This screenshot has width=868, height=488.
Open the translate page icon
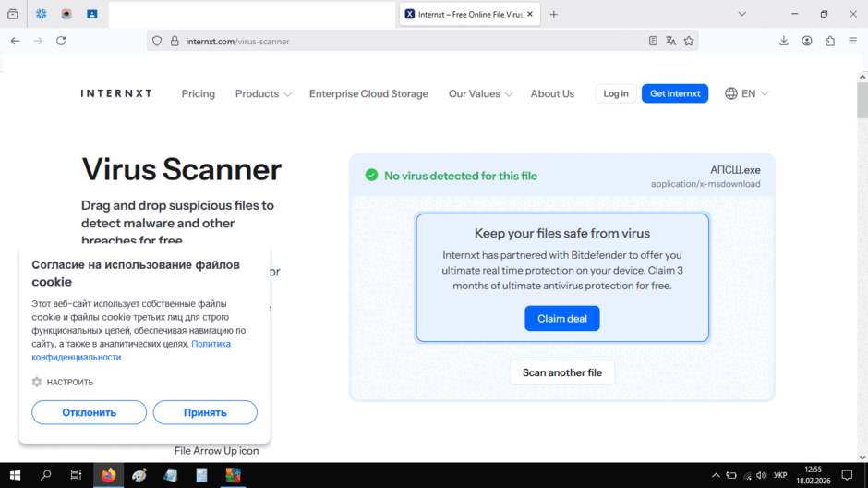pyautogui.click(x=671, y=41)
